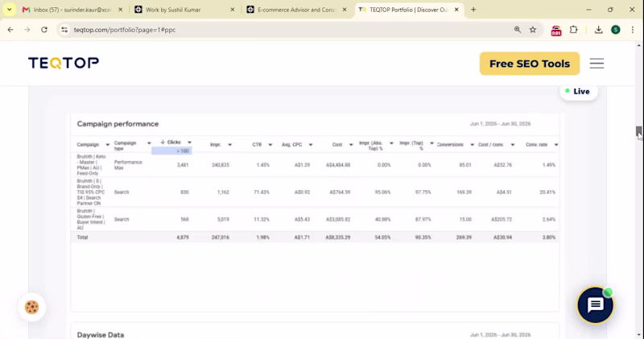
Task: Open the Clicks column dropdown arrow
Action: pyautogui.click(x=189, y=143)
